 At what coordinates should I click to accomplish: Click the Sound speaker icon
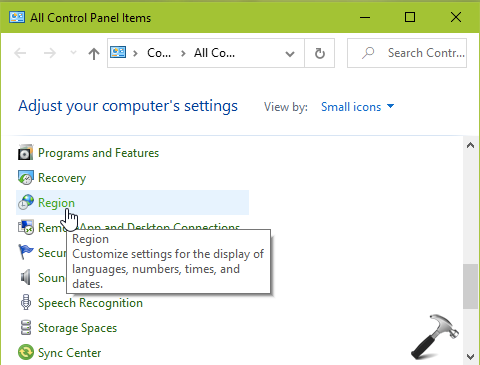click(26, 277)
